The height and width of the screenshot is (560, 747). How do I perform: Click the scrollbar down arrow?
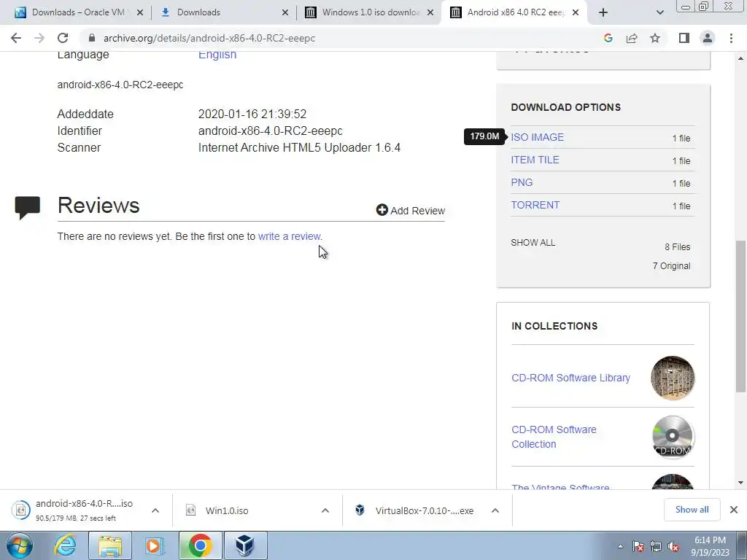740,483
